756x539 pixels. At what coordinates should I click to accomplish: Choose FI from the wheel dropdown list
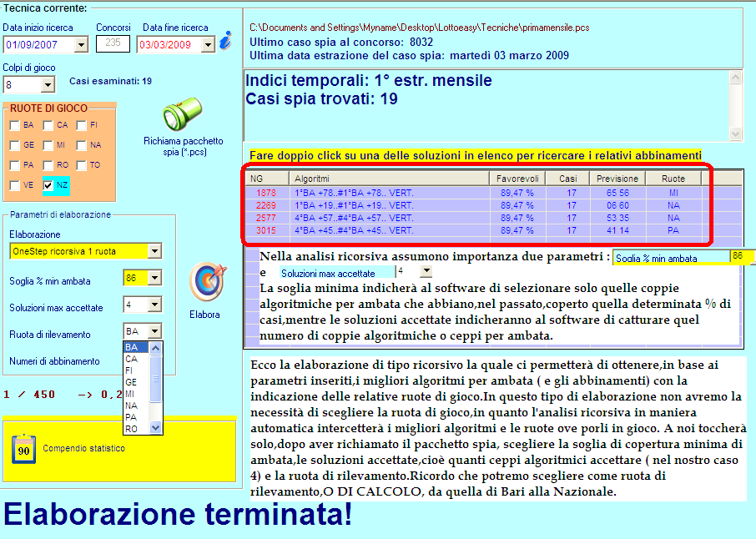[x=137, y=370]
